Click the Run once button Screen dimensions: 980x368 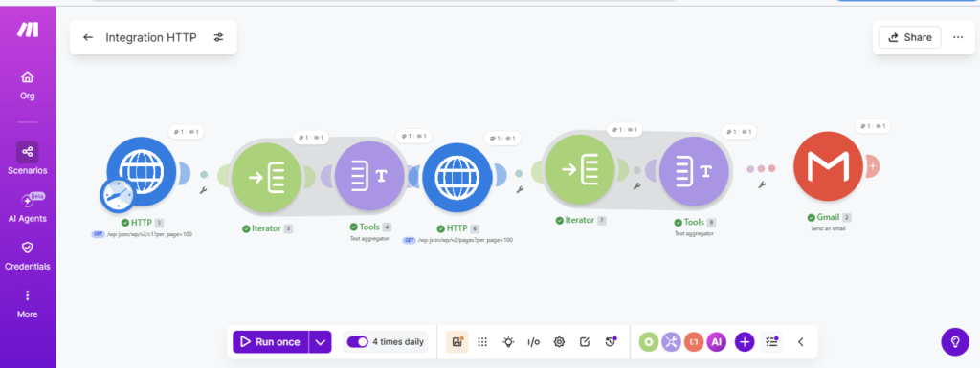point(271,342)
